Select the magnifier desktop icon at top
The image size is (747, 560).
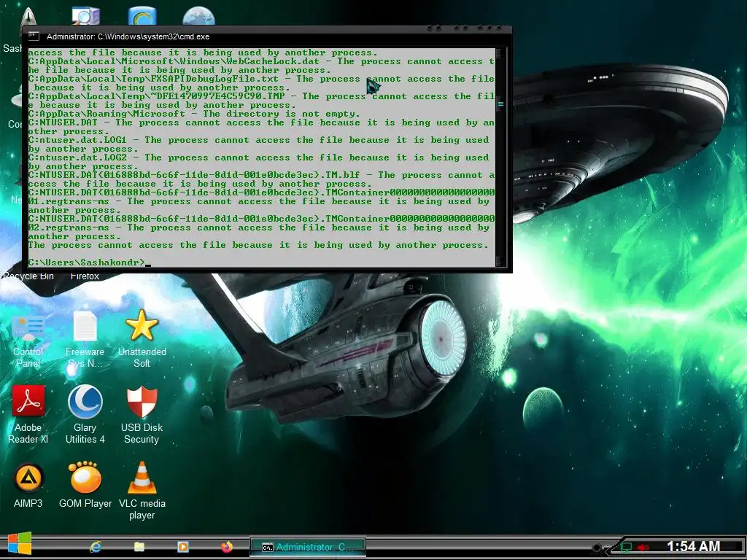pos(86,16)
